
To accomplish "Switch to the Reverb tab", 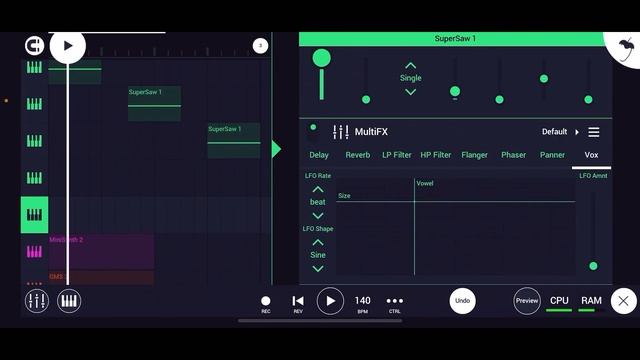I will tap(358, 155).
